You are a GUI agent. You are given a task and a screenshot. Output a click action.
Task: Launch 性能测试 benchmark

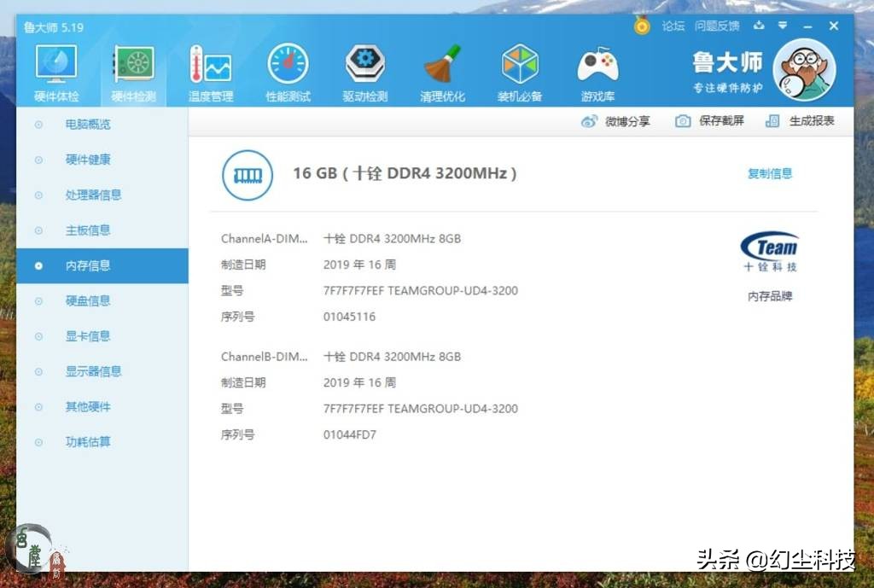[288, 68]
